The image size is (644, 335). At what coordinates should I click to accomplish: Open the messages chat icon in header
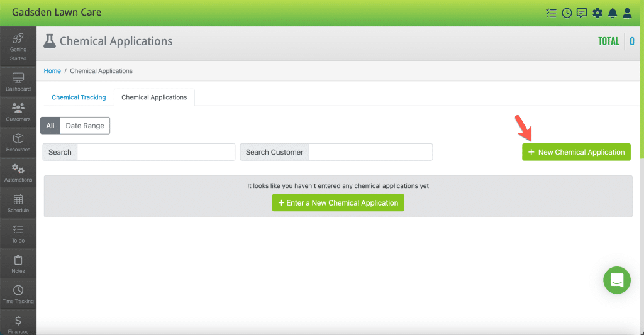click(x=582, y=13)
